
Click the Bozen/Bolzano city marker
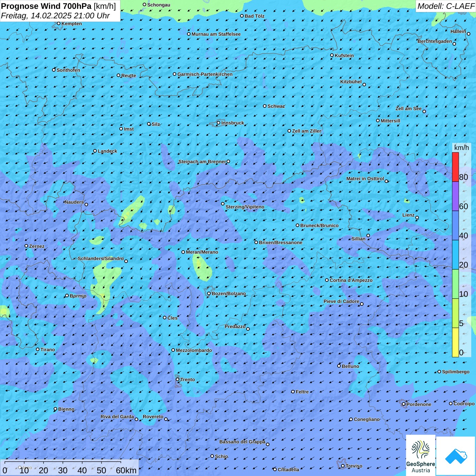point(209,293)
